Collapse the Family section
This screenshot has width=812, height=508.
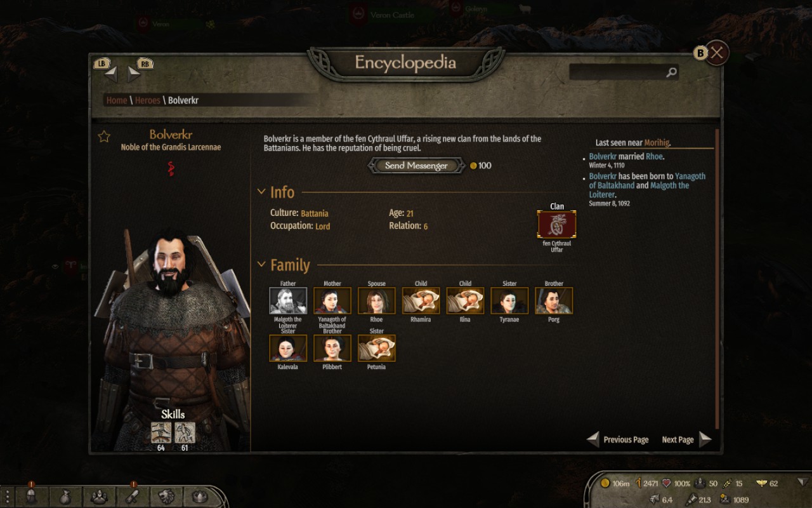[261, 264]
